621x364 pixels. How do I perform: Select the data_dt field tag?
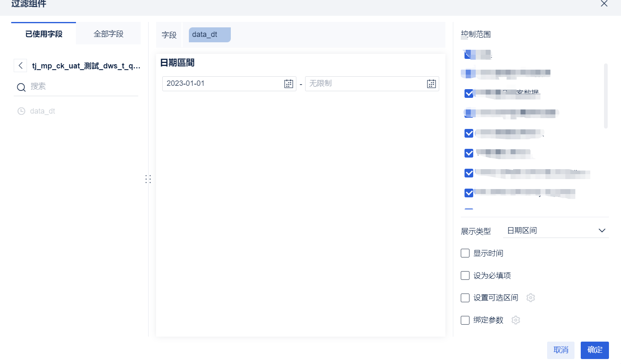pos(210,35)
